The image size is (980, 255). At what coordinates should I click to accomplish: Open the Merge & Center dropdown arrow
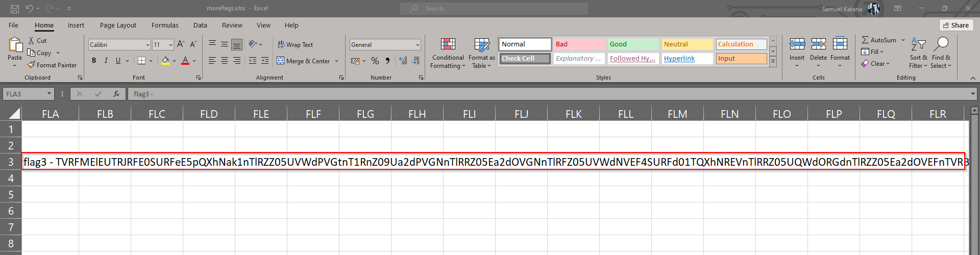pos(337,61)
